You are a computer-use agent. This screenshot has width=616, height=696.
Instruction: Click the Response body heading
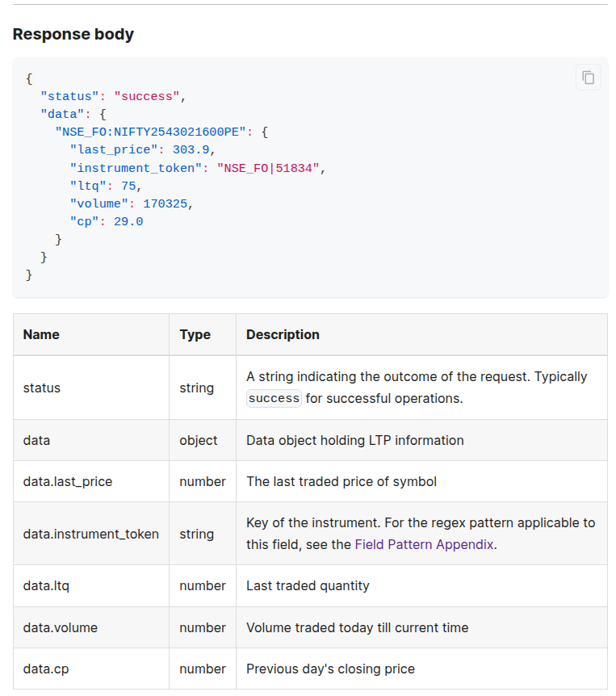point(73,34)
